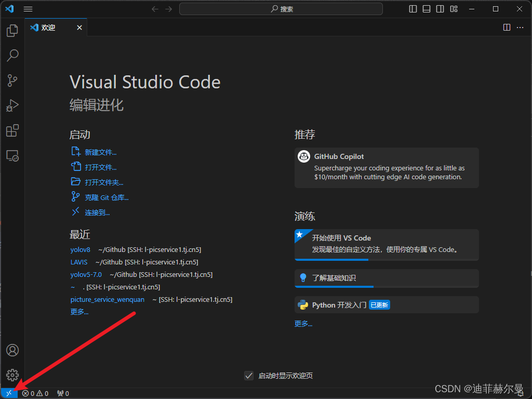Click 连接到... link
The height and width of the screenshot is (399, 532).
(x=97, y=212)
